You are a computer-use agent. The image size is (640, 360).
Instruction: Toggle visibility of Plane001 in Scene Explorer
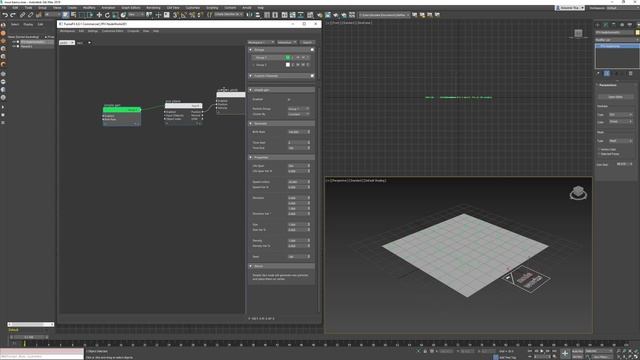coord(14,47)
